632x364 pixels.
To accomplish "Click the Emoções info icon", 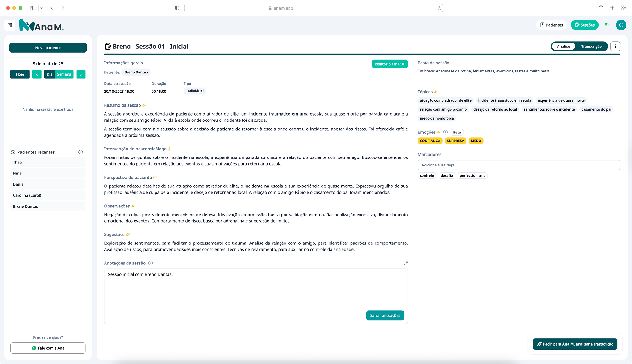I will coord(446,132).
